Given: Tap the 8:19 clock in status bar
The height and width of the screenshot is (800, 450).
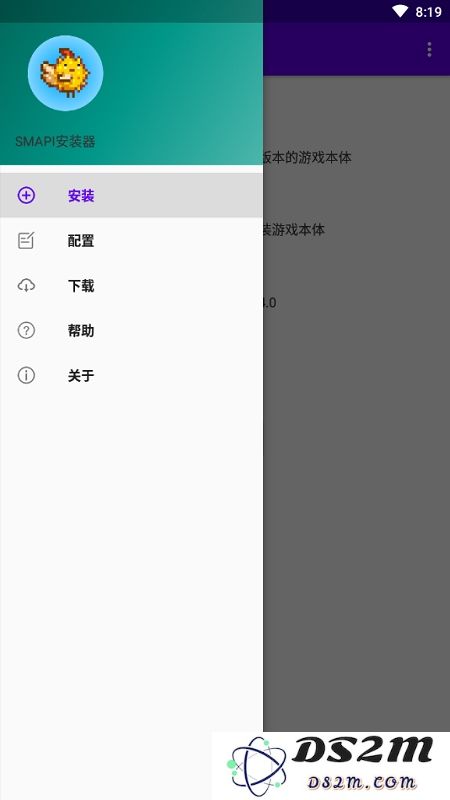Looking at the screenshot, I should (x=428, y=12).
